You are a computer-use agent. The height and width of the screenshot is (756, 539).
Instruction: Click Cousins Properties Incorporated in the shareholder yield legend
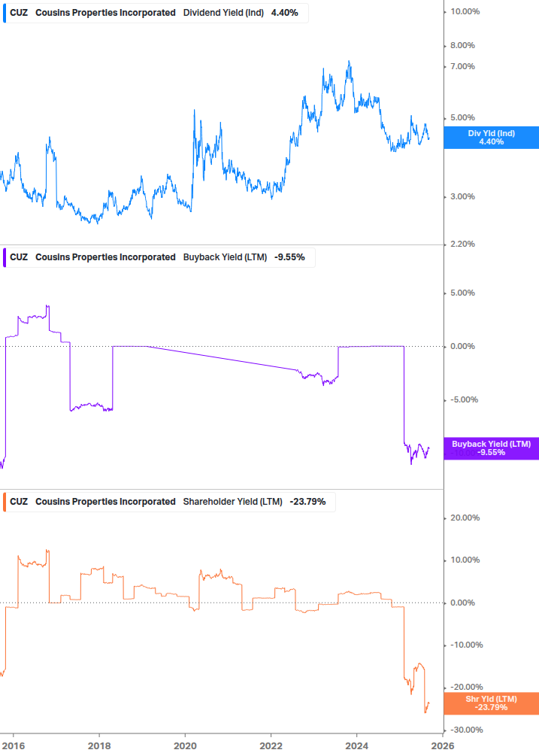tap(105, 502)
